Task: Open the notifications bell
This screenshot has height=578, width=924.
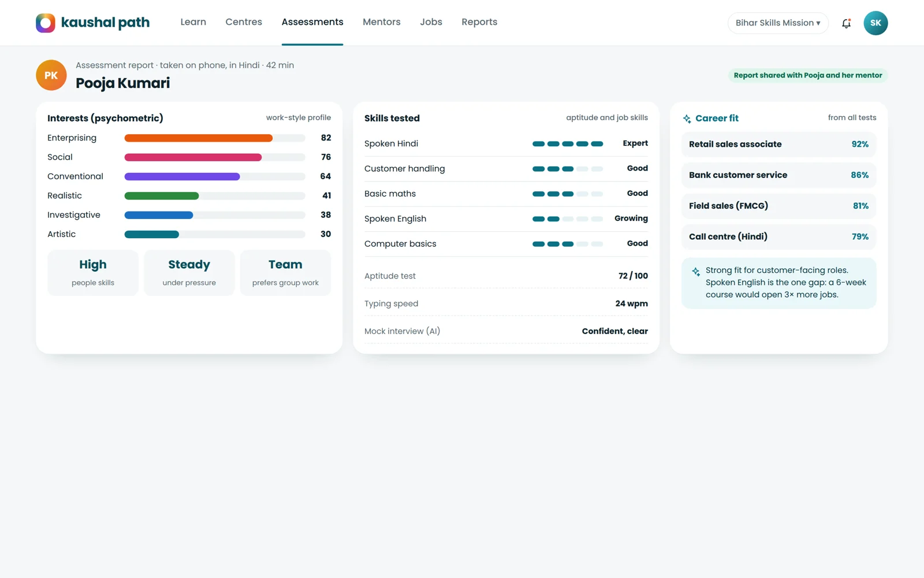Action: 846,23
